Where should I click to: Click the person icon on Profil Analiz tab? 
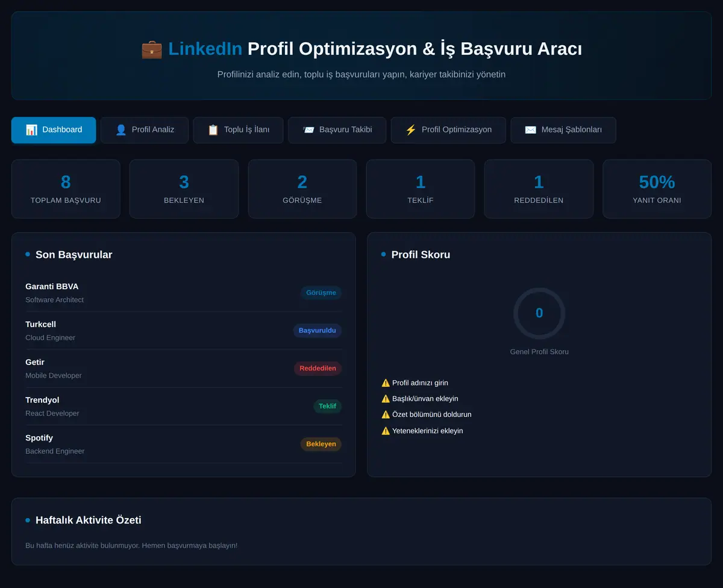click(x=121, y=130)
